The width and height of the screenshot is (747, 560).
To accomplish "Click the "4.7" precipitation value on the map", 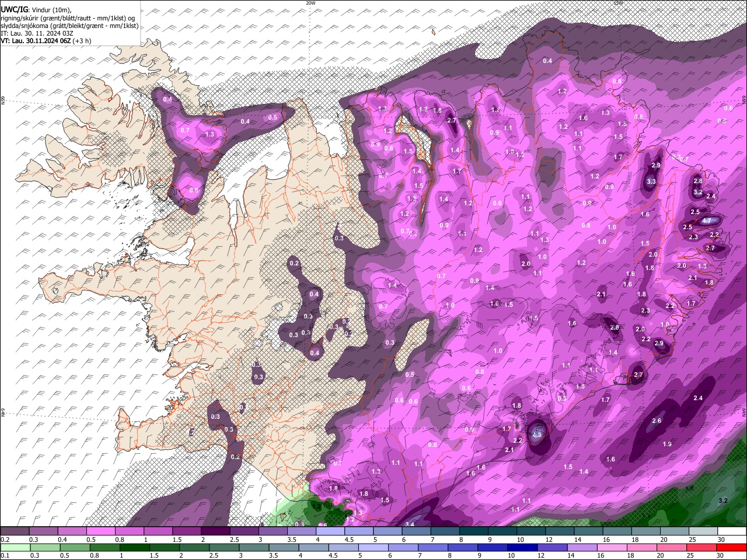I will (x=706, y=221).
